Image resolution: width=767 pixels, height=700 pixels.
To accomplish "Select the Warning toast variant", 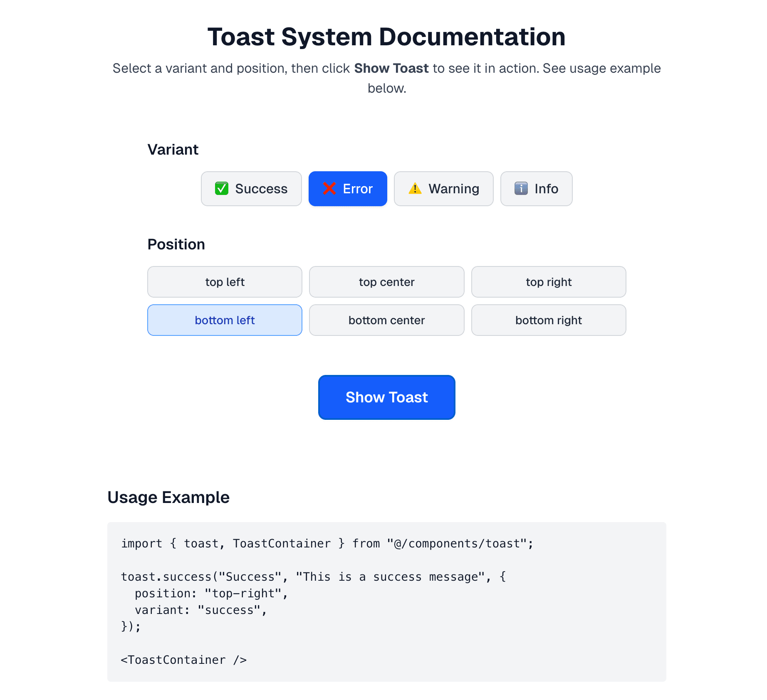I will tap(443, 188).
